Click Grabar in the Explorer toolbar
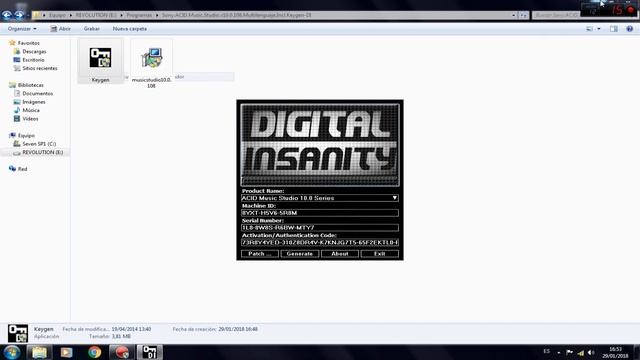 (x=91, y=29)
